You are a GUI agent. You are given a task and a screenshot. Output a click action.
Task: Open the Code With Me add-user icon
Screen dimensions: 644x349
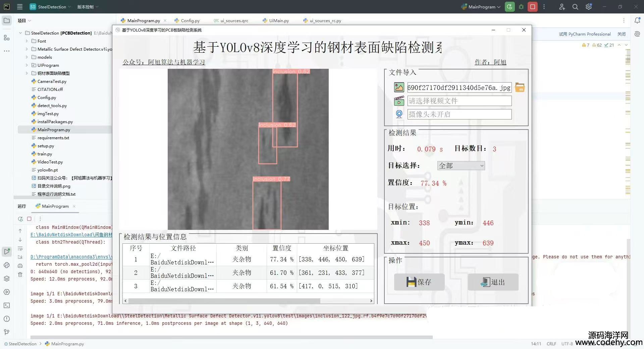[562, 7]
